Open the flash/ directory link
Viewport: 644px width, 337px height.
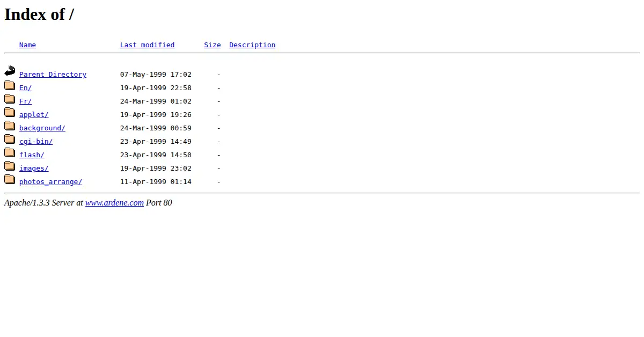32,155
